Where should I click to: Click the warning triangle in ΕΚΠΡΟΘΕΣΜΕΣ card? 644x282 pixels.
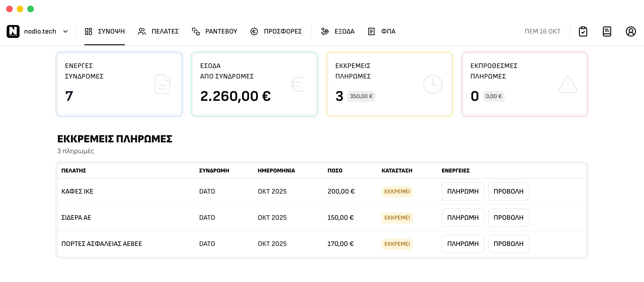[x=567, y=84]
